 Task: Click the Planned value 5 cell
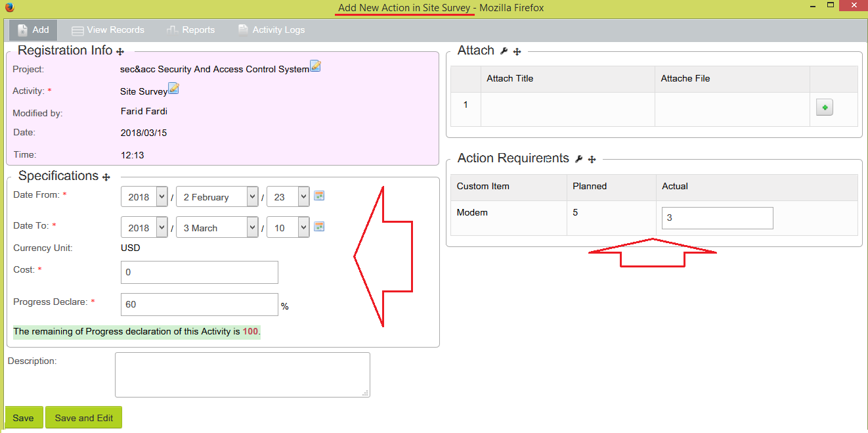click(611, 218)
